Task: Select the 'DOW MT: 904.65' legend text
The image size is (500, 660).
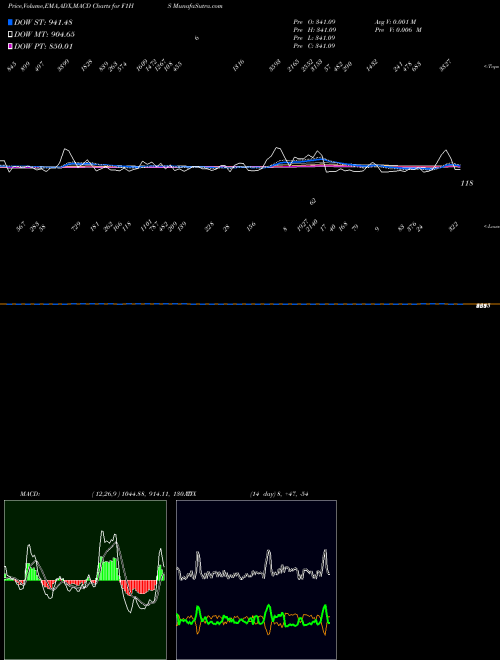Action: 44,34
